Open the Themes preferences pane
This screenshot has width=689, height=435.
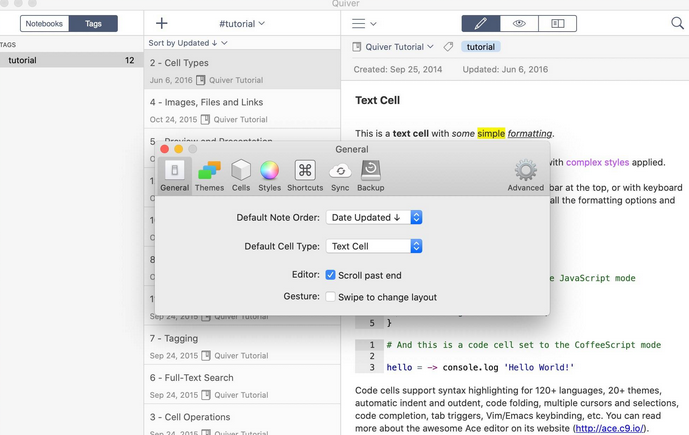click(x=209, y=176)
